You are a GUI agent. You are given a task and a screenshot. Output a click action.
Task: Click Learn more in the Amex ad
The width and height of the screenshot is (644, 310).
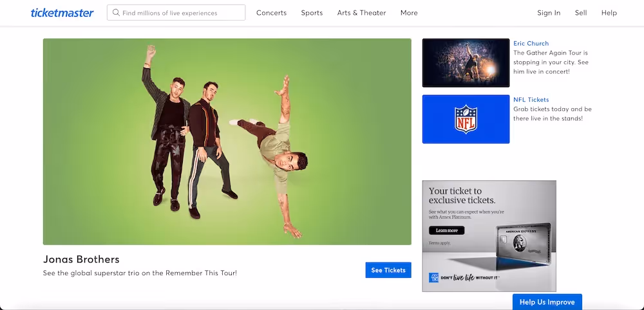(446, 230)
